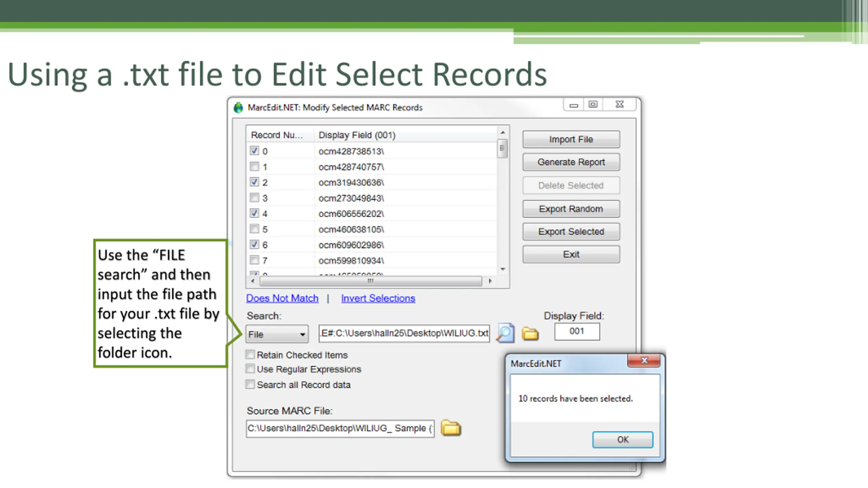The height and width of the screenshot is (488, 868).
Task: Uncheck record 4 checkbox
Action: (x=254, y=213)
